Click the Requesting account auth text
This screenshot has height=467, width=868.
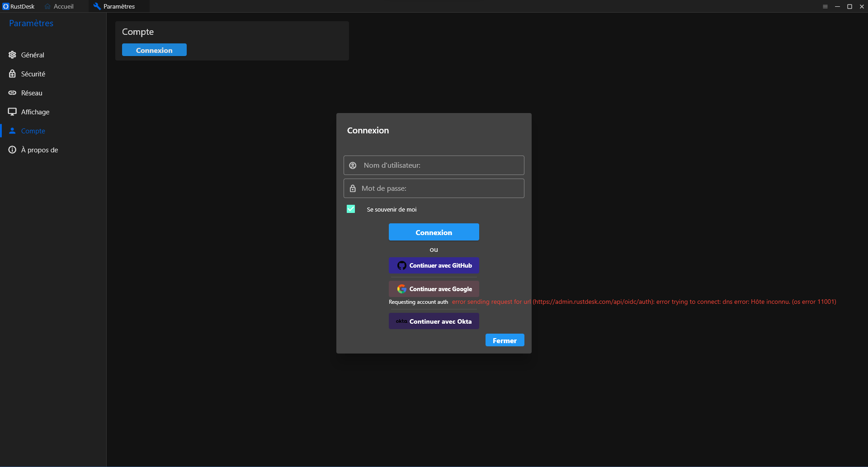coord(418,302)
